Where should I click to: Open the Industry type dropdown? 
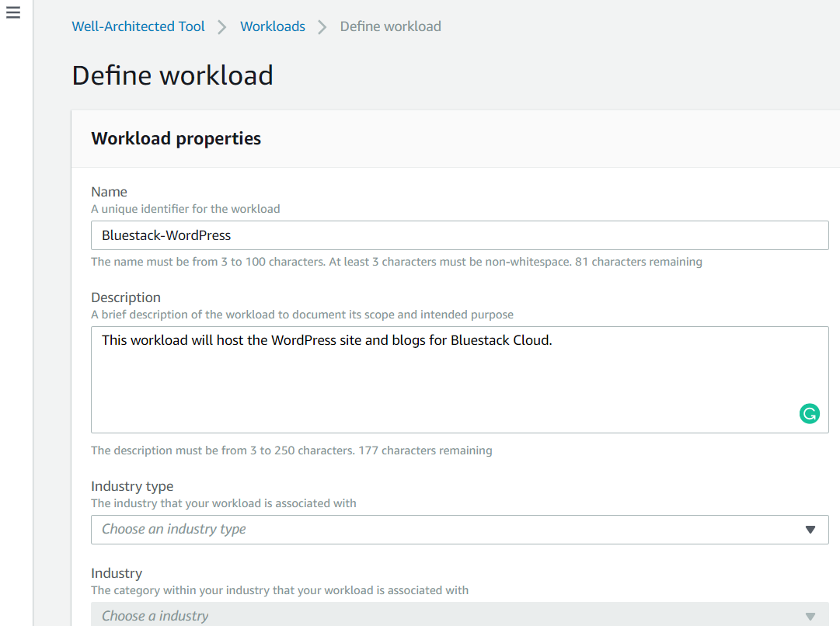[x=460, y=530]
